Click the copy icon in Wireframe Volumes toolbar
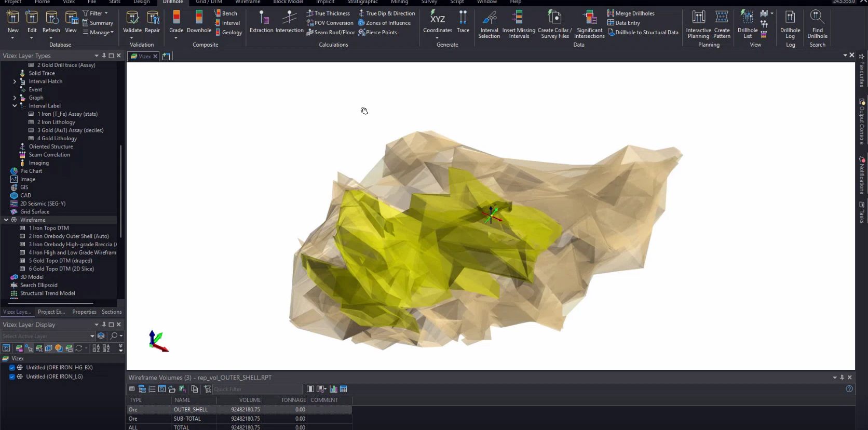 (x=195, y=389)
